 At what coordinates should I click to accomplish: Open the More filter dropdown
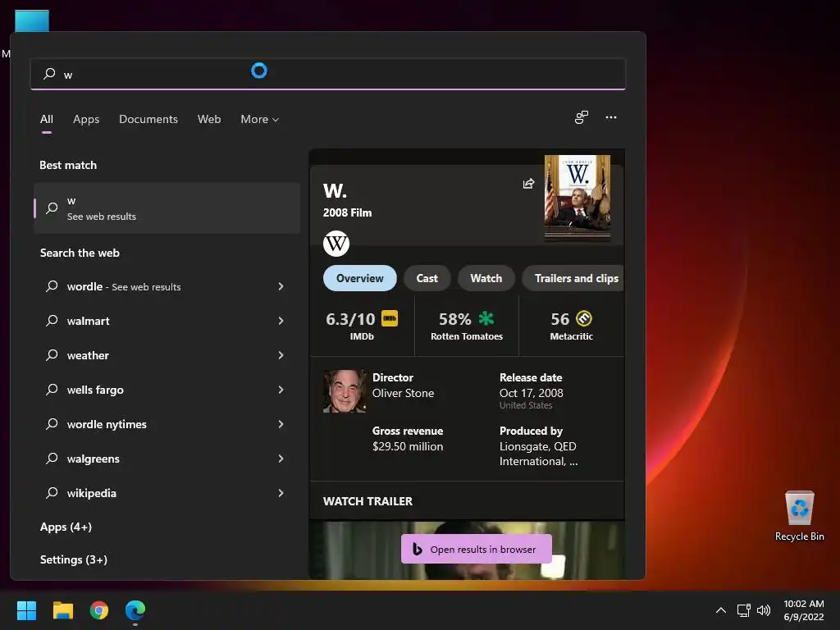(x=260, y=119)
